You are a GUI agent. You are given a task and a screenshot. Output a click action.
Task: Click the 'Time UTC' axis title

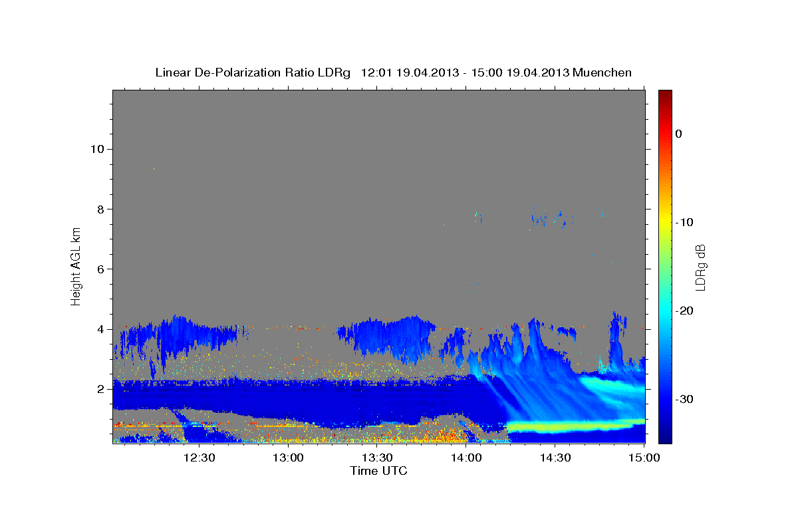[x=378, y=471]
